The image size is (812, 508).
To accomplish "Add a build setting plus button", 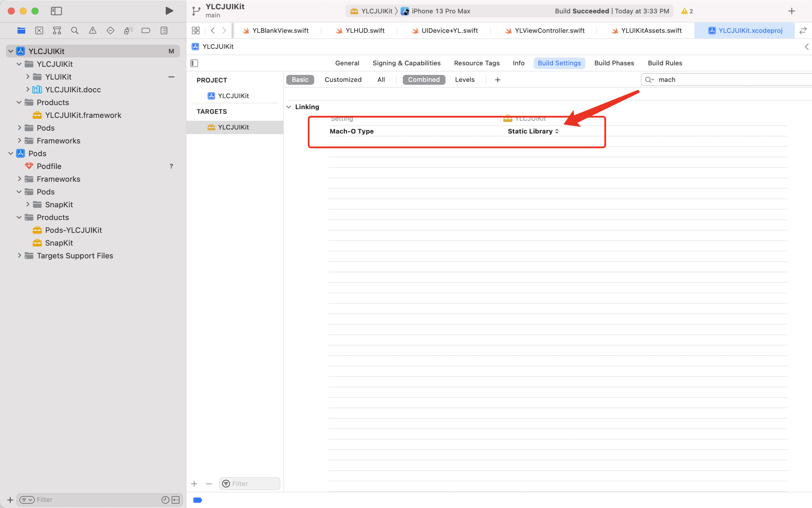I will (x=498, y=80).
